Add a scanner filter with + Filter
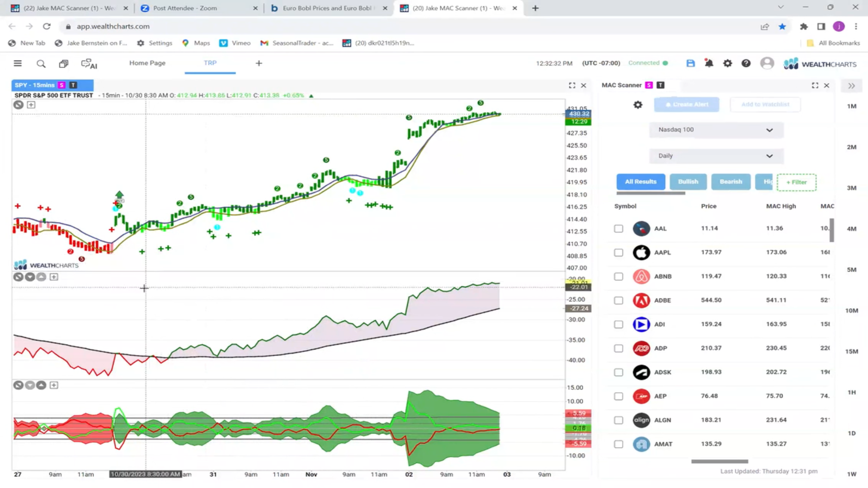This screenshot has height=488, width=868. point(797,182)
